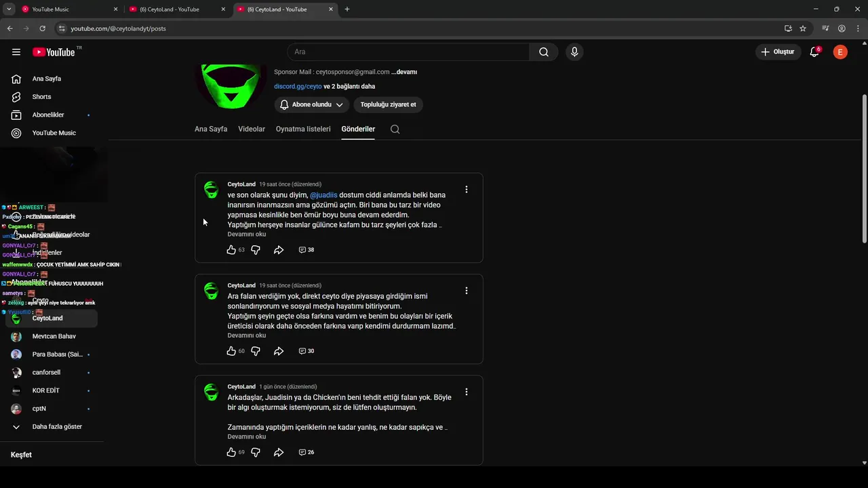The width and height of the screenshot is (868, 488).
Task: Switch to the middle CeytoLand browser tab
Action: coord(178,9)
